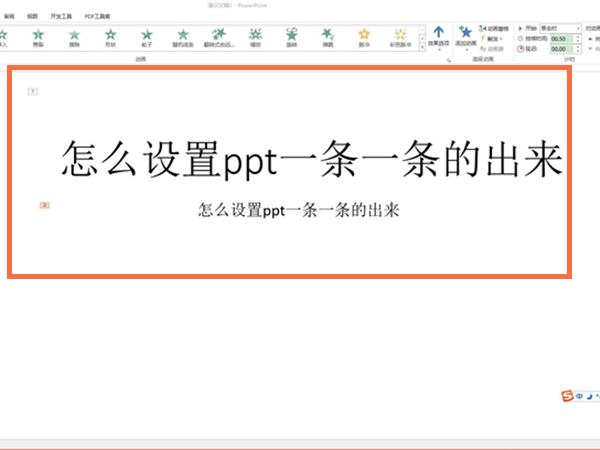Switch to the 视图 (View) ribbon tab

point(32,17)
